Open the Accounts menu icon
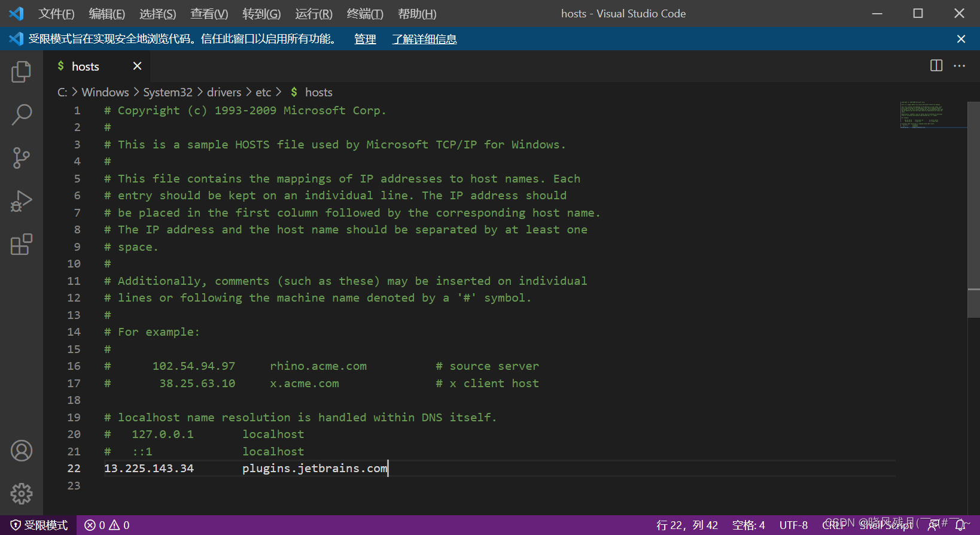 [x=22, y=451]
